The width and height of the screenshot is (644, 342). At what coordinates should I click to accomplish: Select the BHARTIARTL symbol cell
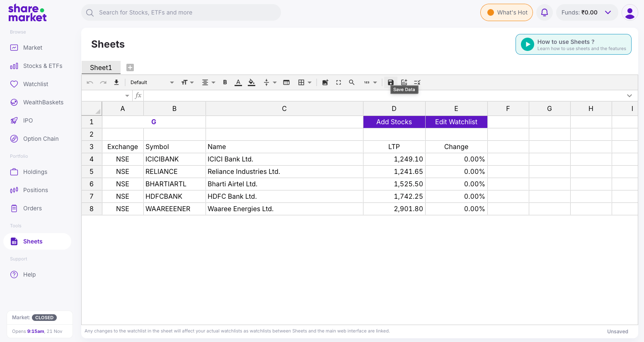tap(174, 184)
